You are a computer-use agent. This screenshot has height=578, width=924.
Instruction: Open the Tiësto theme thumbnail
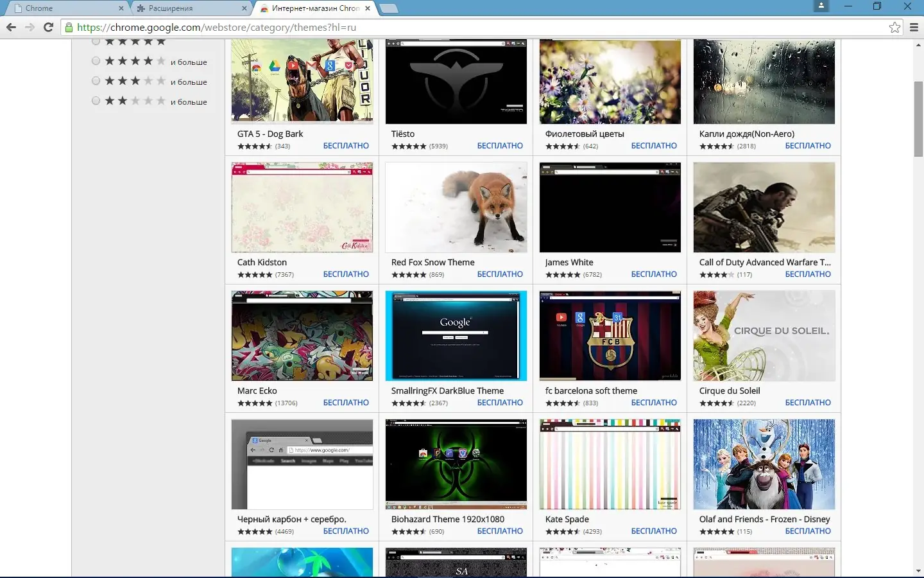456,82
